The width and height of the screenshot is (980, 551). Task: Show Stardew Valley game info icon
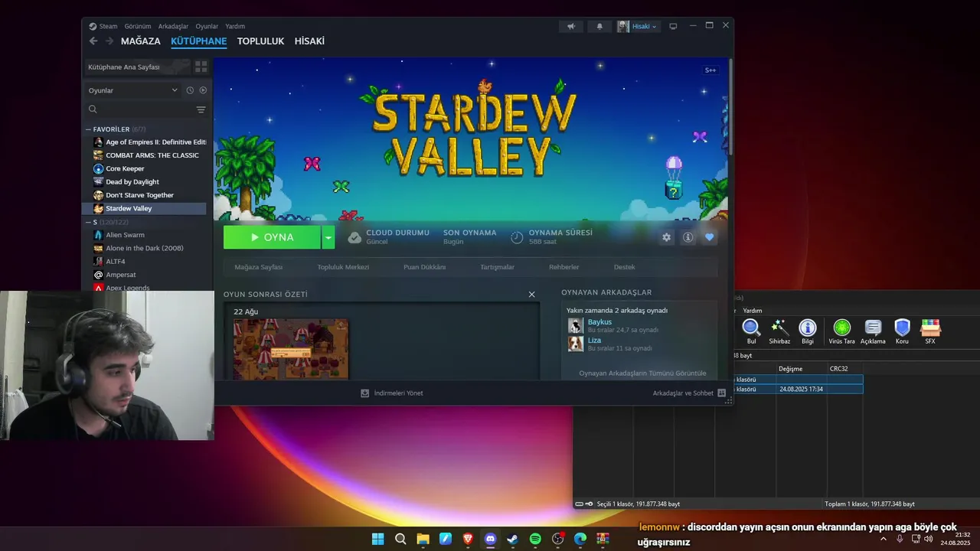pyautogui.click(x=688, y=237)
